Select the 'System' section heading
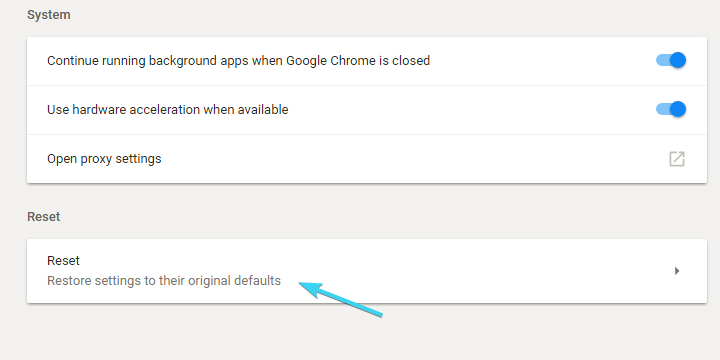Screen dimensions: 720x360 [x=49, y=15]
